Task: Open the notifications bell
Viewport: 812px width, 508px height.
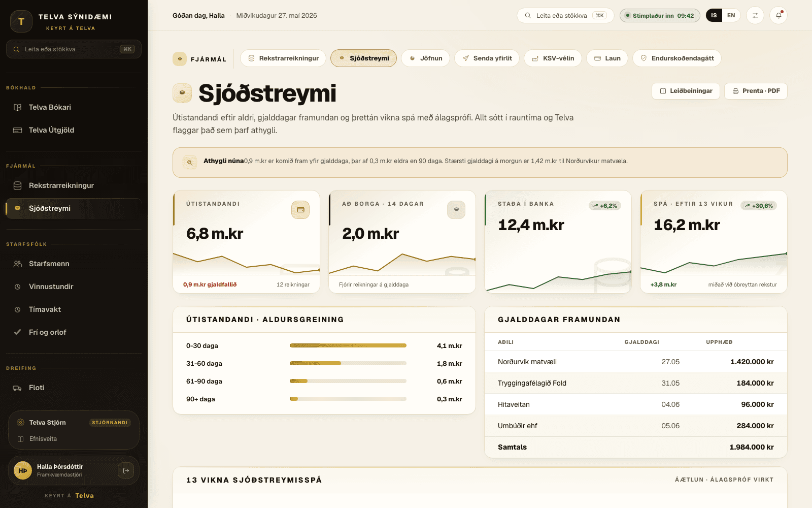Action: pyautogui.click(x=779, y=15)
